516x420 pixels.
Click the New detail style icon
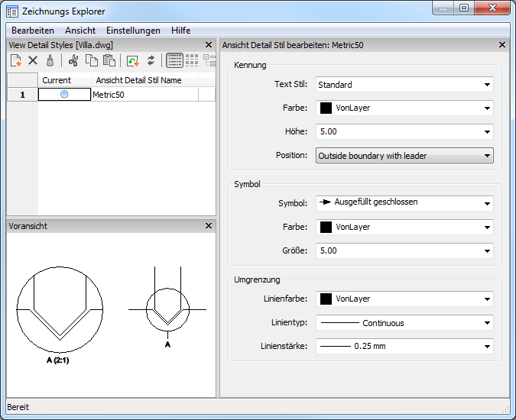coord(16,60)
